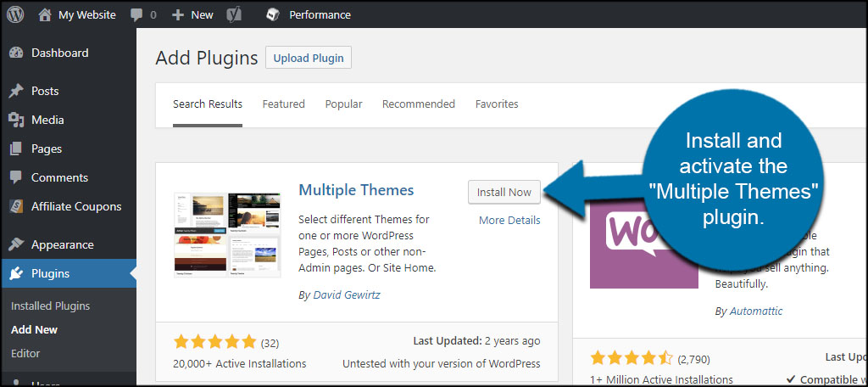This screenshot has width=868, height=387.
Task: Click the Add Plugins page heading
Action: point(207,58)
